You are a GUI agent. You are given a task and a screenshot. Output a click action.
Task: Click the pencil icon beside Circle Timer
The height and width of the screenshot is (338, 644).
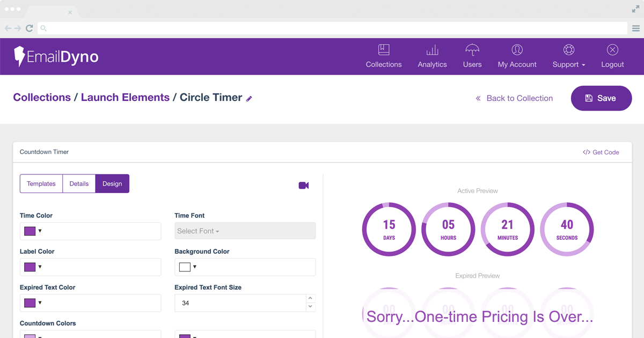[249, 99]
